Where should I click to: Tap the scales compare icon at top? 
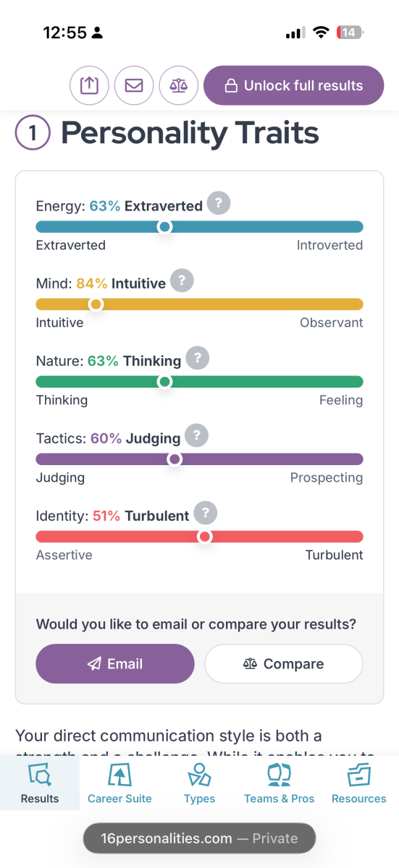tap(178, 85)
